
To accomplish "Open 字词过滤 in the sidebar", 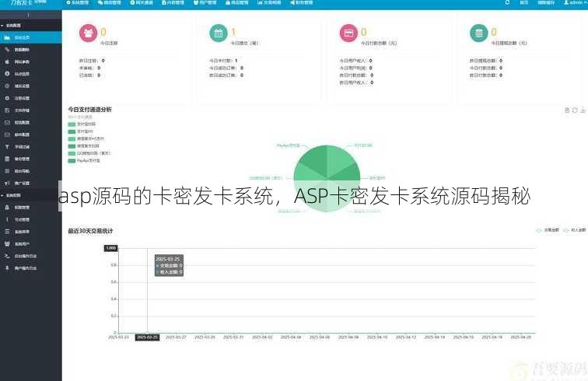I will tap(31, 147).
